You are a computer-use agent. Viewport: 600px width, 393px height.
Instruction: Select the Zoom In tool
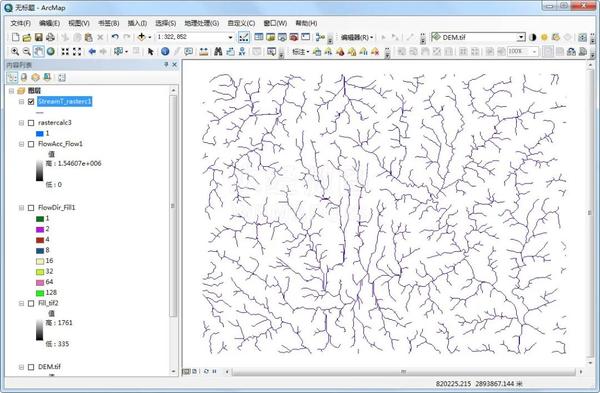[15, 51]
